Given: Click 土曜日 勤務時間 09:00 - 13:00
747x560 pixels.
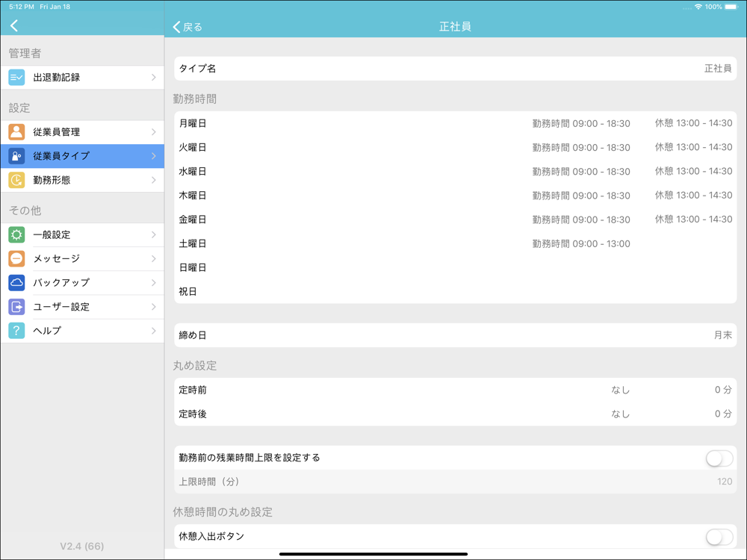Looking at the screenshot, I should point(581,244).
